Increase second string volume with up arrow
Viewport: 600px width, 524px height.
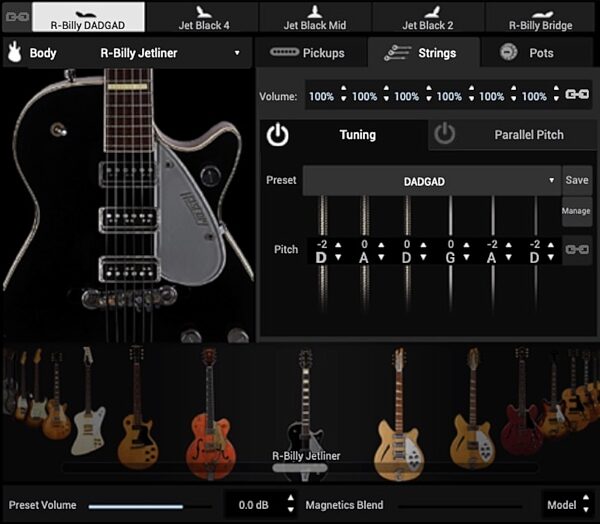pyautogui.click(x=386, y=88)
